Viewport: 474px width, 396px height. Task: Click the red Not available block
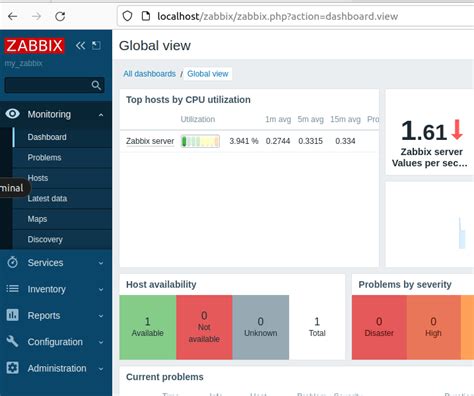pyautogui.click(x=204, y=327)
